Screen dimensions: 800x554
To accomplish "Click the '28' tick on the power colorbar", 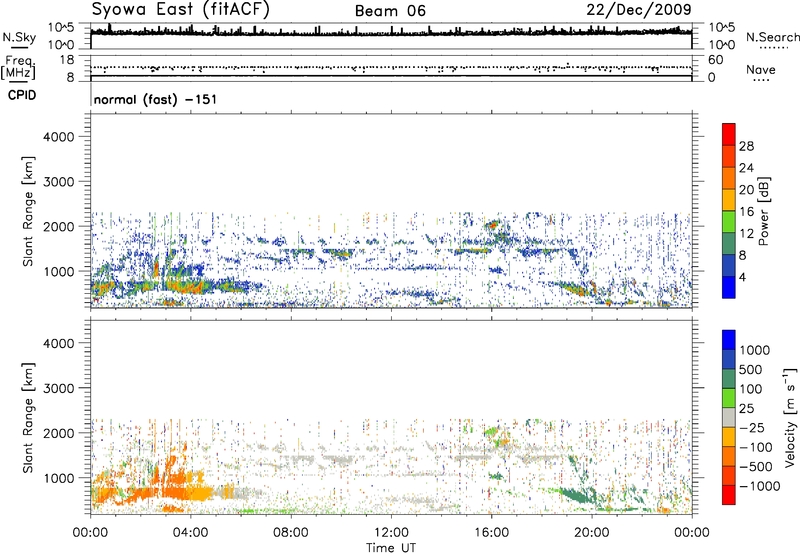I will point(746,146).
